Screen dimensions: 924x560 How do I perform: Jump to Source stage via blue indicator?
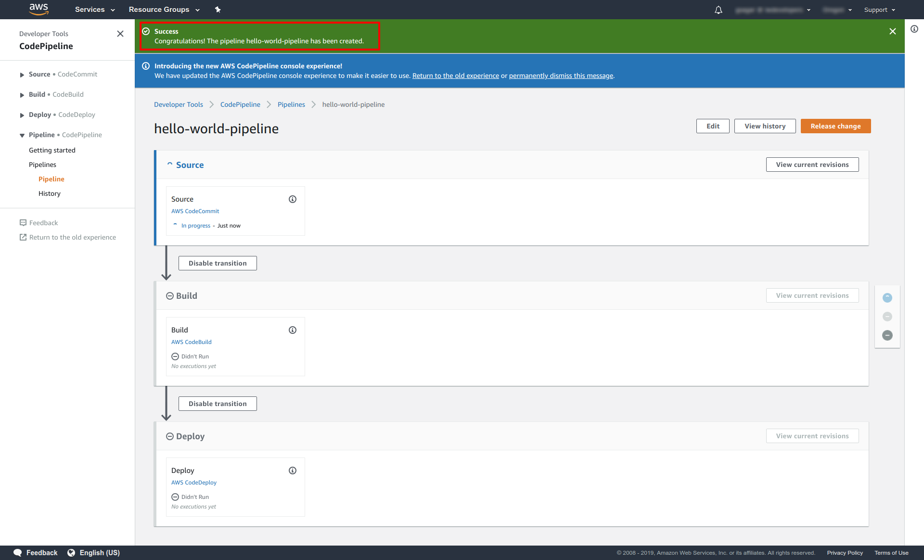[887, 298]
